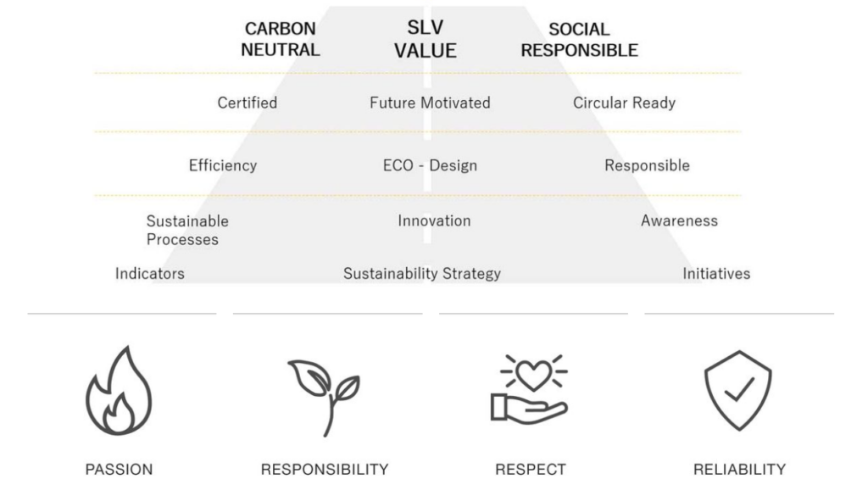Image resolution: width=868 pixels, height=496 pixels.
Task: Select the RESPECT label
Action: 531,470
